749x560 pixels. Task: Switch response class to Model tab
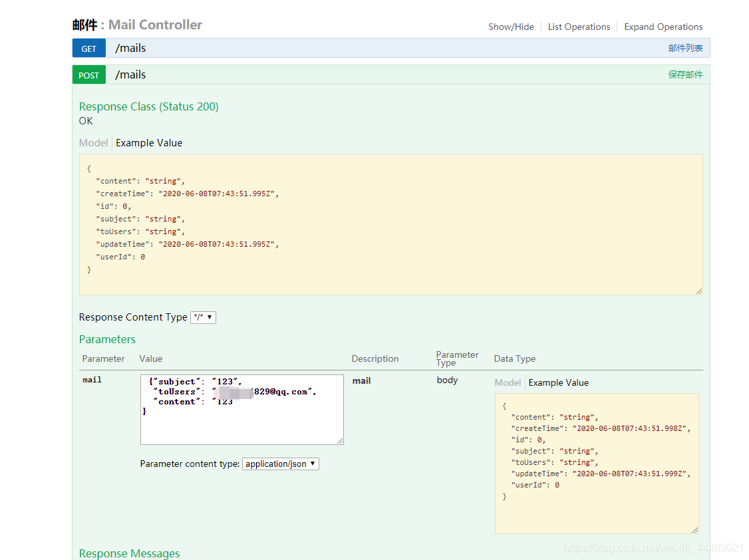pos(94,143)
